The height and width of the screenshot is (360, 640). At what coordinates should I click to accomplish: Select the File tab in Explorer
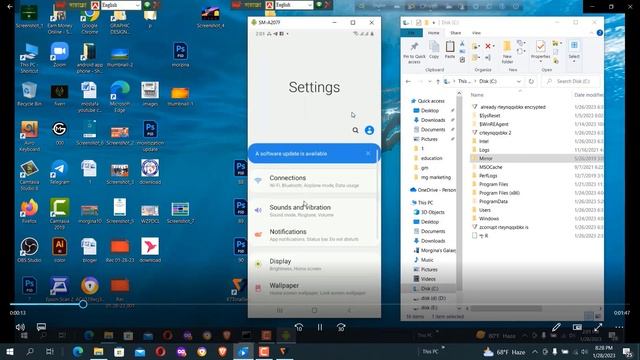click(412, 33)
